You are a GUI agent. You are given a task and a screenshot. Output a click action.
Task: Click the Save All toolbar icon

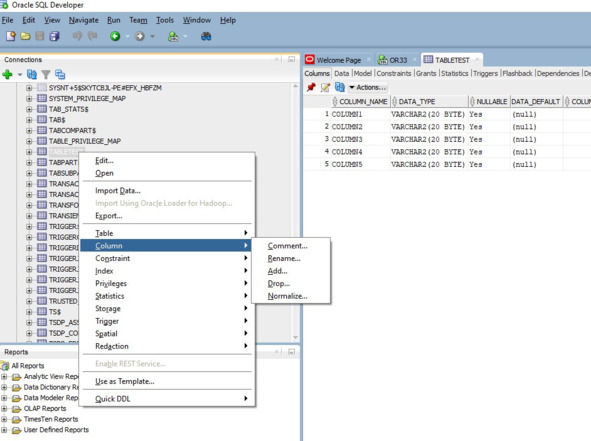tap(55, 36)
